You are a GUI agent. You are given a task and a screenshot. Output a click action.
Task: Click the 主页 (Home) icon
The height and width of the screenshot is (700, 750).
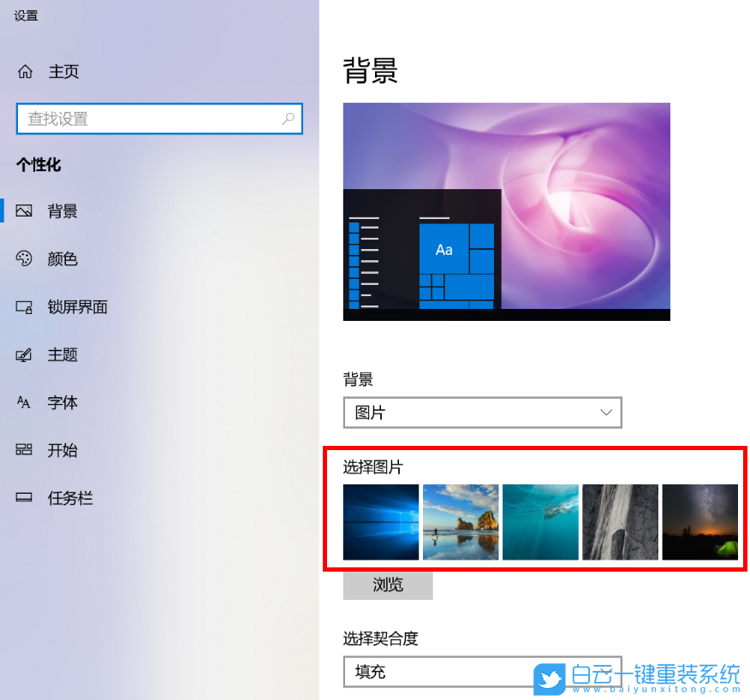(x=25, y=71)
